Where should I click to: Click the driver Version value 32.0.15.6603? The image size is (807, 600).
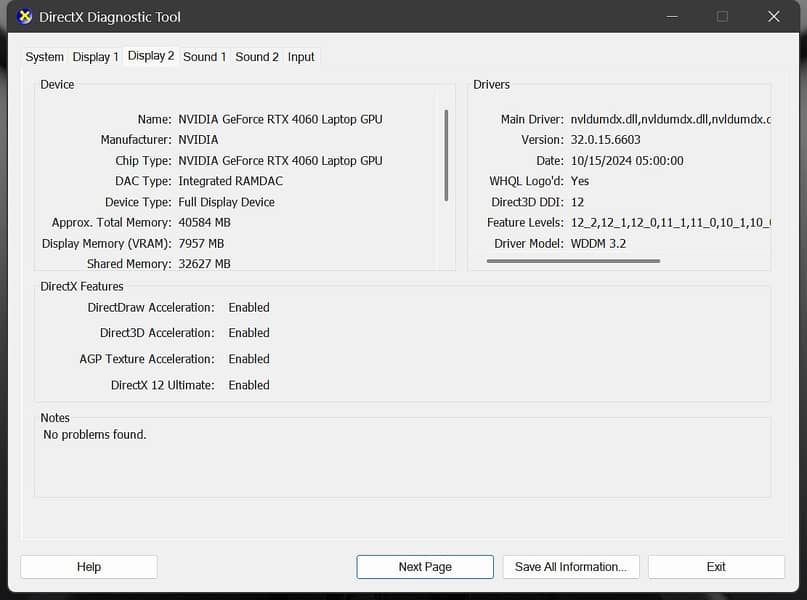click(606, 140)
